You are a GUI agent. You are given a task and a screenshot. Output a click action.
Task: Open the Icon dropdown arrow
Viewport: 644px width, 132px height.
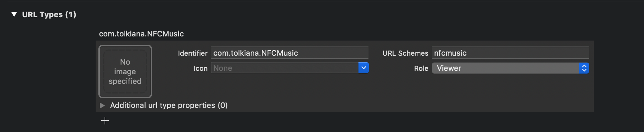(364, 68)
